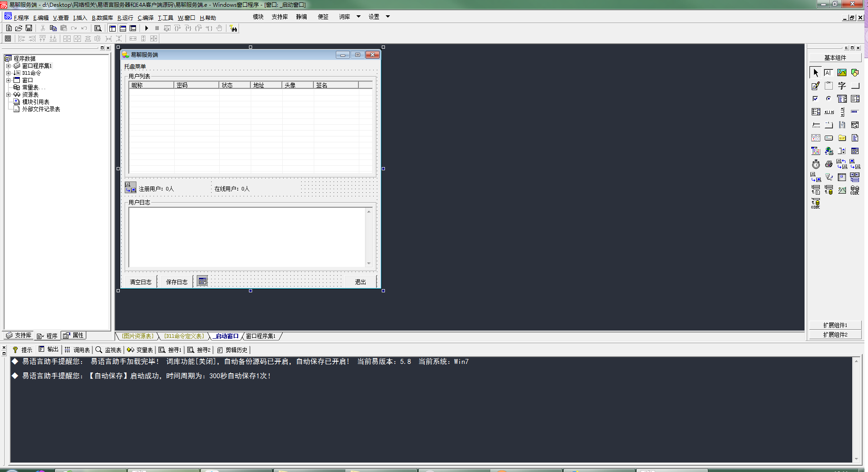Click the 退出 button on the form
The image size is (868, 472).
coord(360,282)
